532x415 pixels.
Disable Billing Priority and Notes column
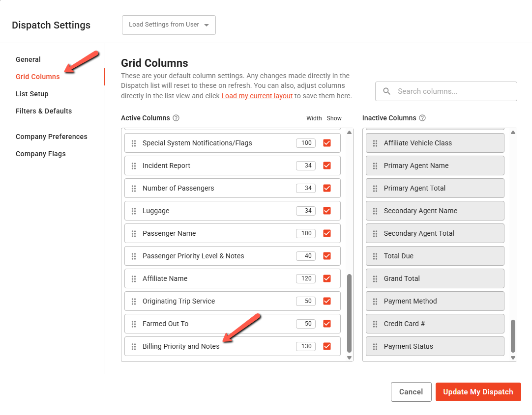coord(327,346)
